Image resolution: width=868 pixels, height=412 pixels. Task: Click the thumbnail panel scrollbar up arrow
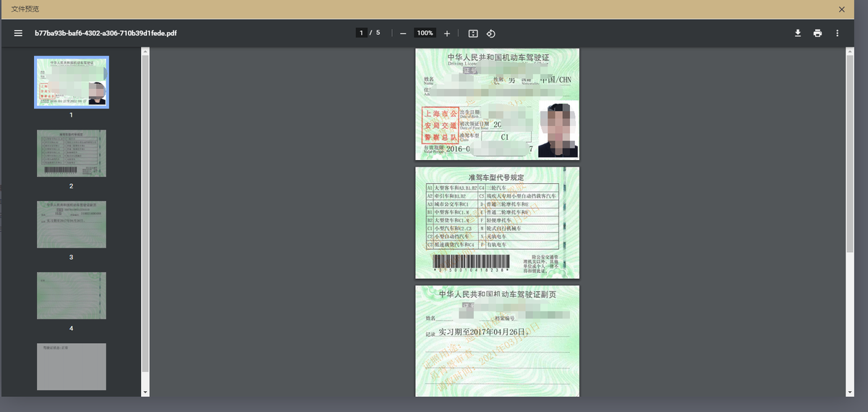pyautogui.click(x=145, y=51)
